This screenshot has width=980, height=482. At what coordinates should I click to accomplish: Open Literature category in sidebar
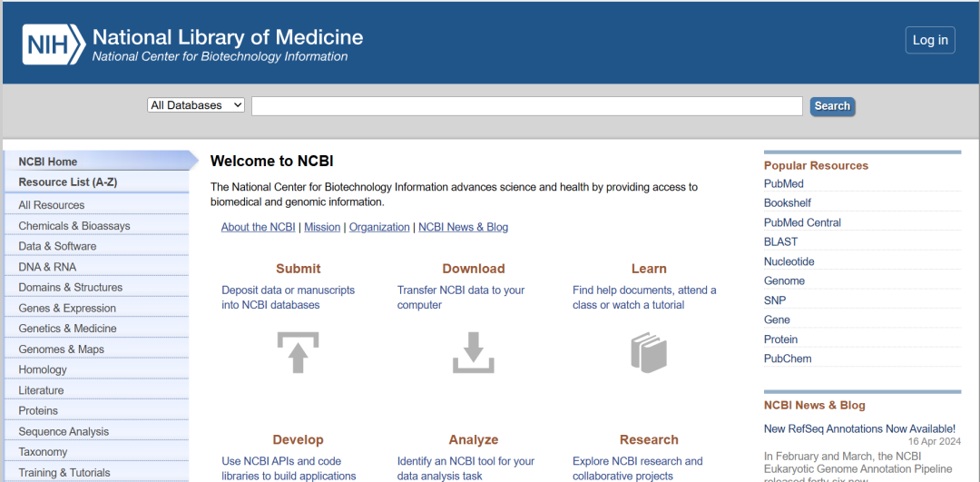pos(96,390)
